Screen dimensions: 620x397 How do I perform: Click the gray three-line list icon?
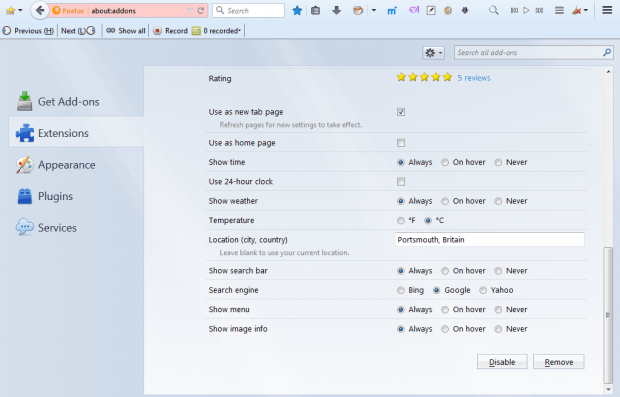point(559,11)
